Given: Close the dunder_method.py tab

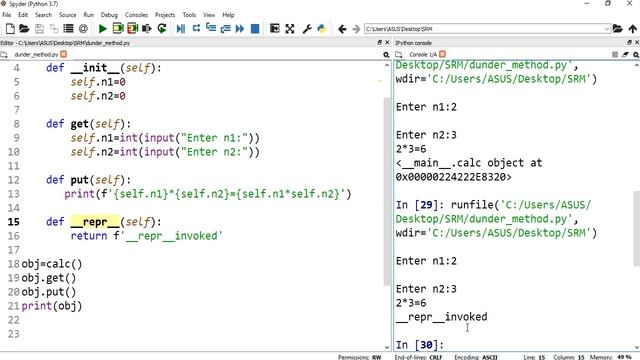Looking at the screenshot, I should tap(63, 54).
